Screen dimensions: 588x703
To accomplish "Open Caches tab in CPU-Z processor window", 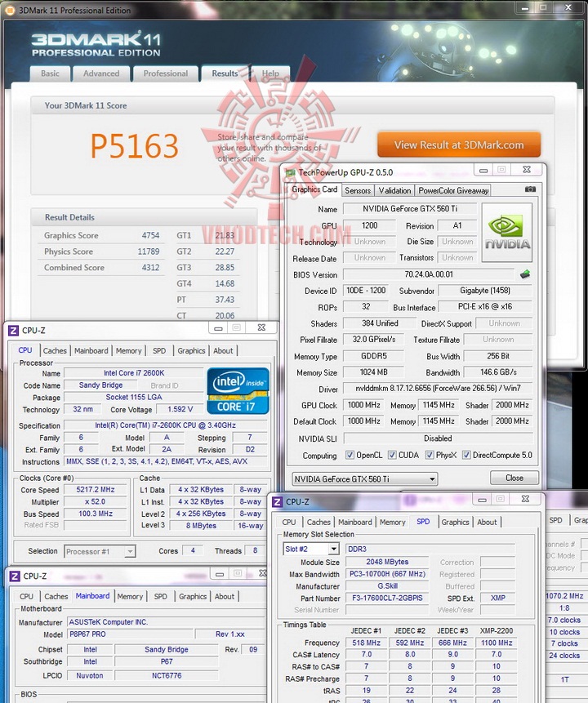I will pos(55,350).
